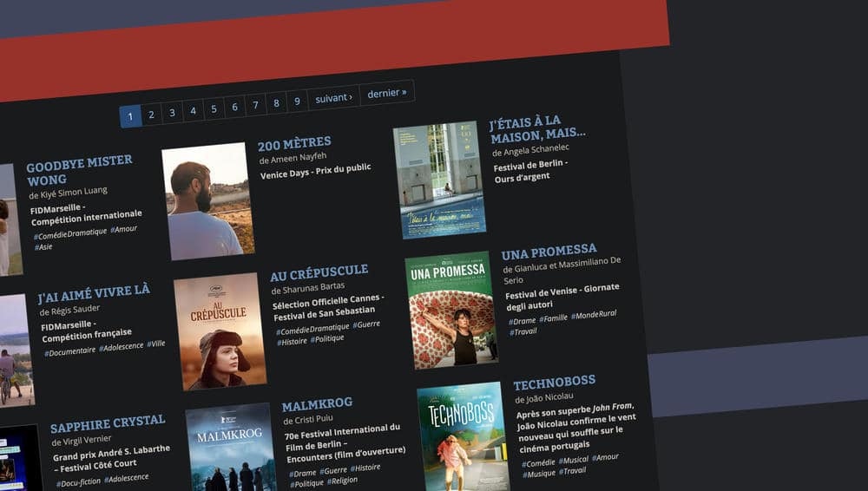Viewport: 868px width, 491px height.
Task: Select 'de Ameen Nayfeh' director text
Action: click(293, 158)
